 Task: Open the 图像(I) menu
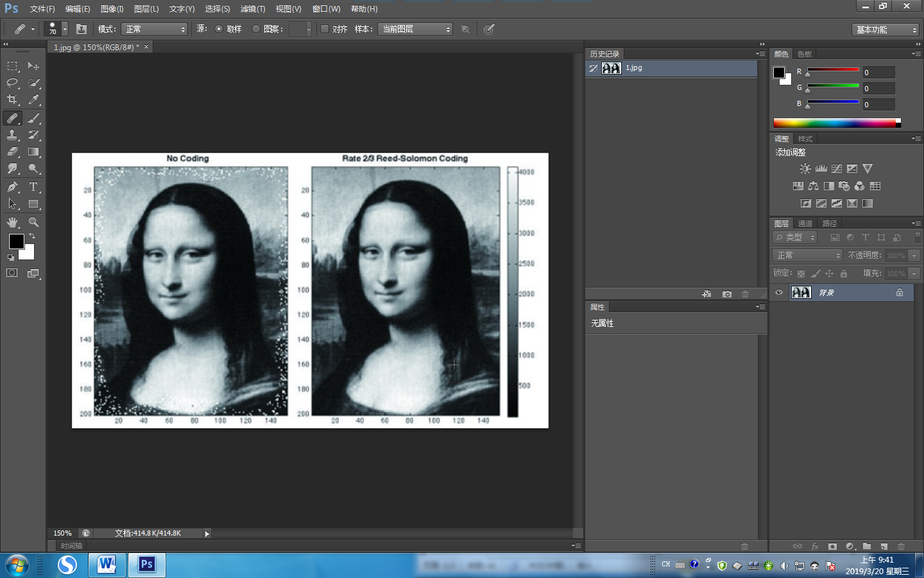click(x=112, y=9)
